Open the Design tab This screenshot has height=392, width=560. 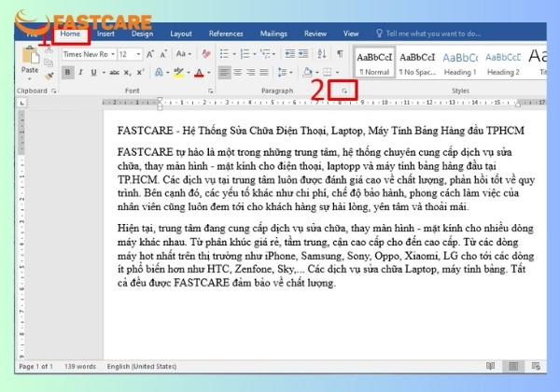(x=142, y=34)
